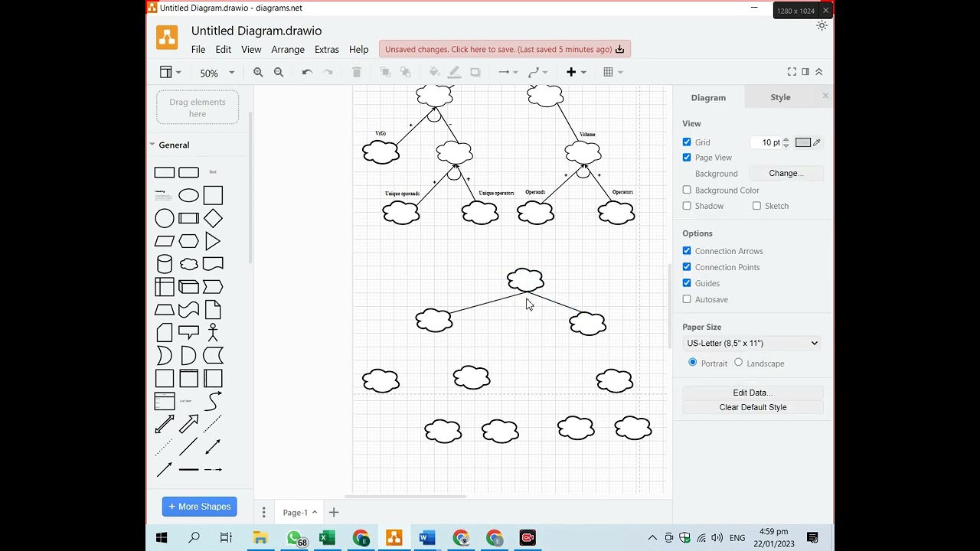Image resolution: width=980 pixels, height=551 pixels.
Task: Open the View menu
Action: [251, 49]
